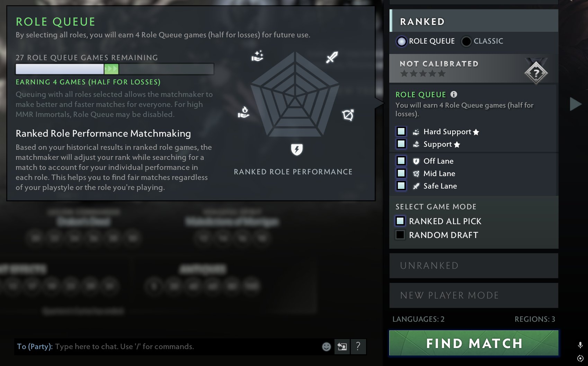This screenshot has height=366, width=588.
Task: Check the Random Draft game mode
Action: 400,235
